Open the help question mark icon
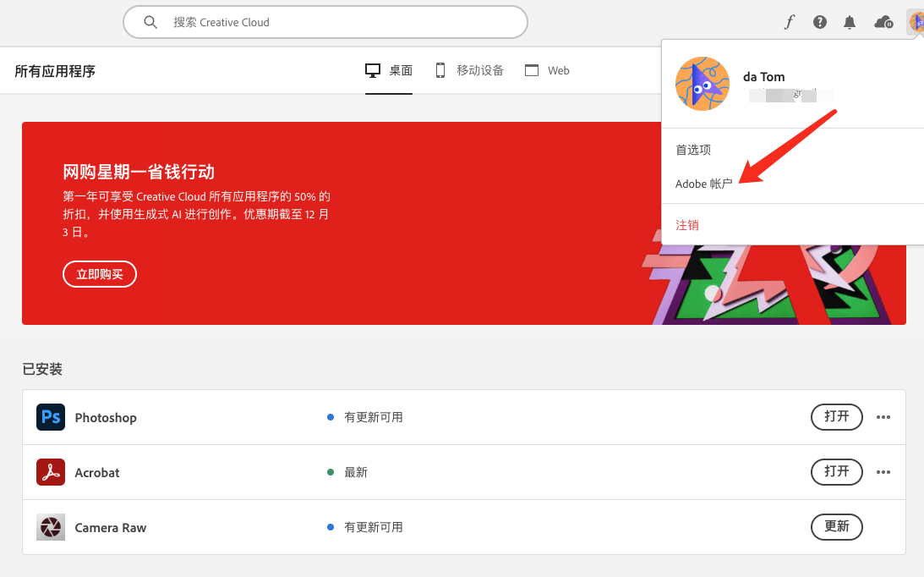This screenshot has width=924, height=577. click(x=820, y=22)
